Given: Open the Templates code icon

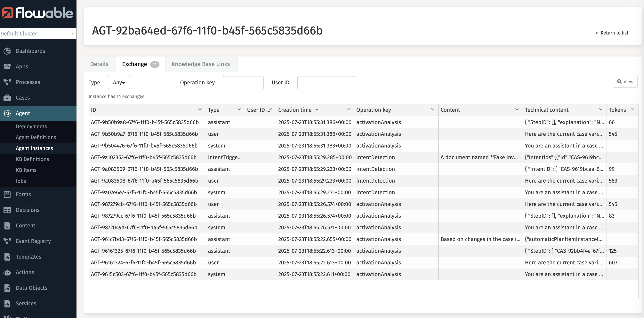Looking at the screenshot, I should coord(7,256).
